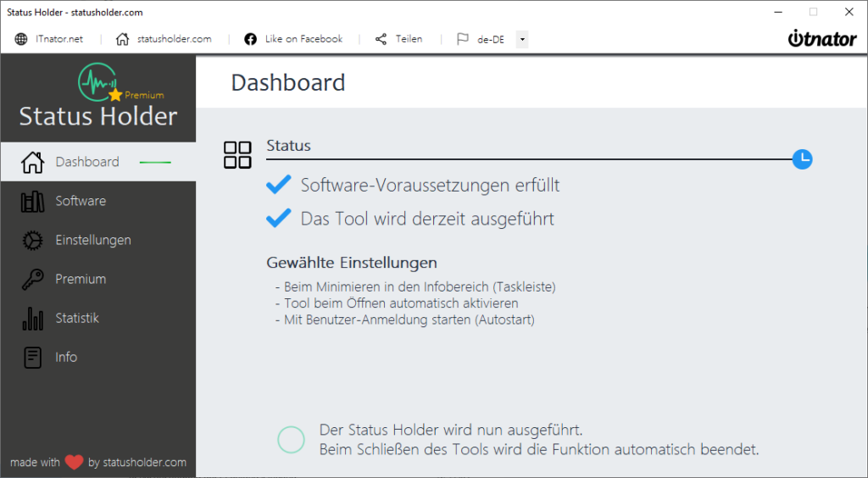Click the Gewählte Einstellungen heading
This screenshot has height=478, width=868.
[352, 262]
